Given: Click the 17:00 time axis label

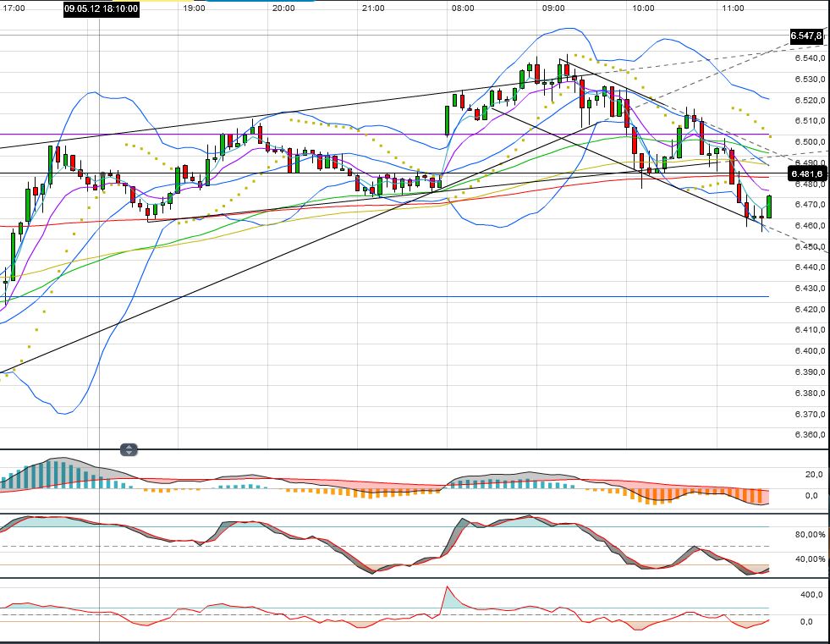Looking at the screenshot, I should point(14,8).
